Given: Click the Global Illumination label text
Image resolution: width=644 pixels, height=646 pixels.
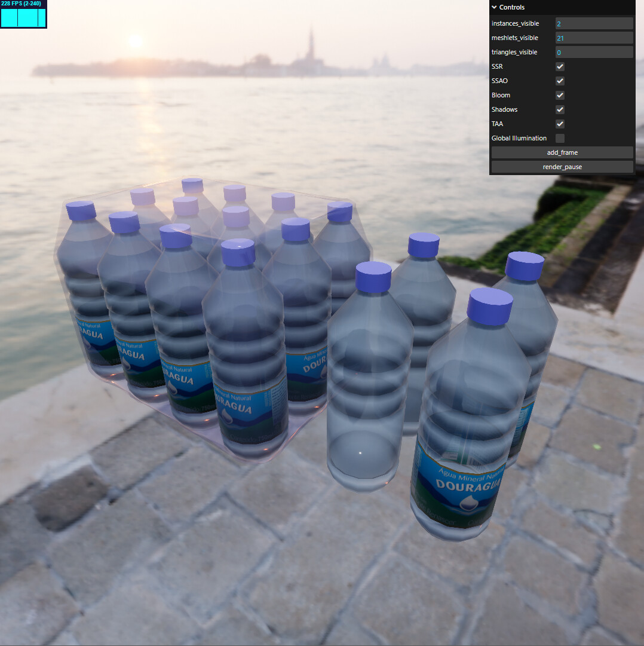Looking at the screenshot, I should pos(519,139).
